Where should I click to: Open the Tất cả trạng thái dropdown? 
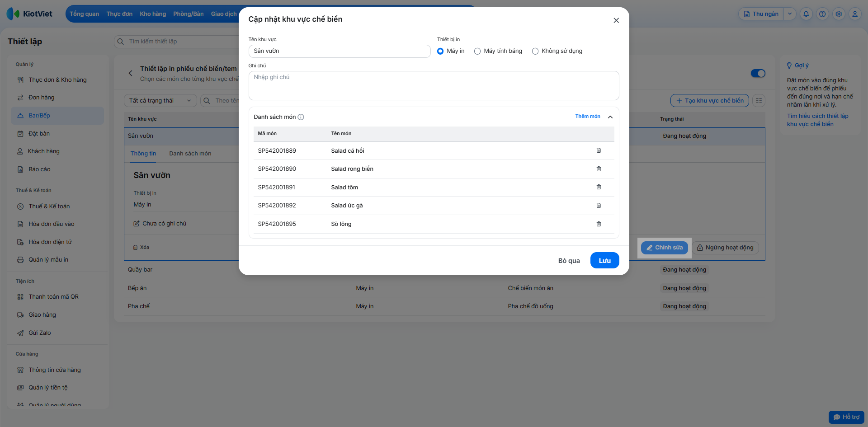(160, 101)
